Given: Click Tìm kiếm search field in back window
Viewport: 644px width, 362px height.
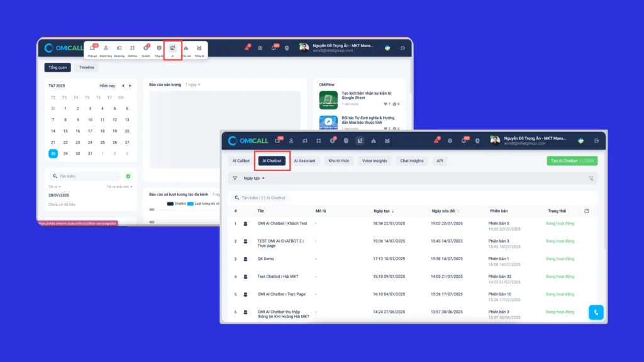Looking at the screenshot, I should tap(85, 176).
